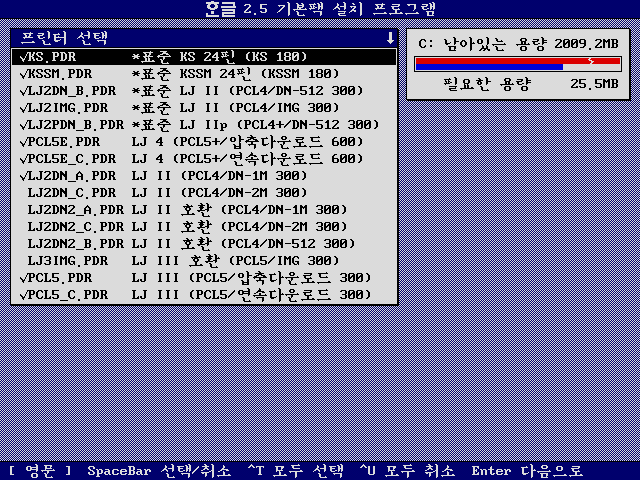Click description LJ III 호환 (PCL5/IMG 300)

click(x=236, y=261)
